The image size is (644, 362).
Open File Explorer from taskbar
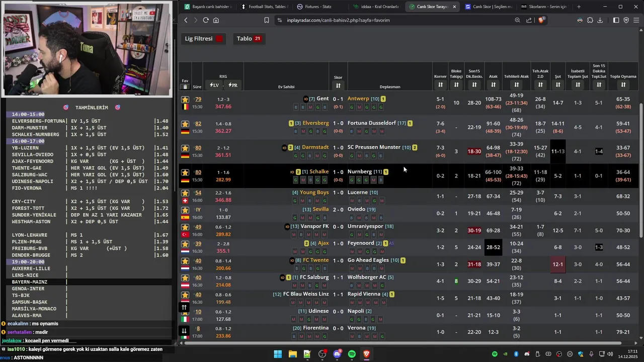[x=292, y=354]
